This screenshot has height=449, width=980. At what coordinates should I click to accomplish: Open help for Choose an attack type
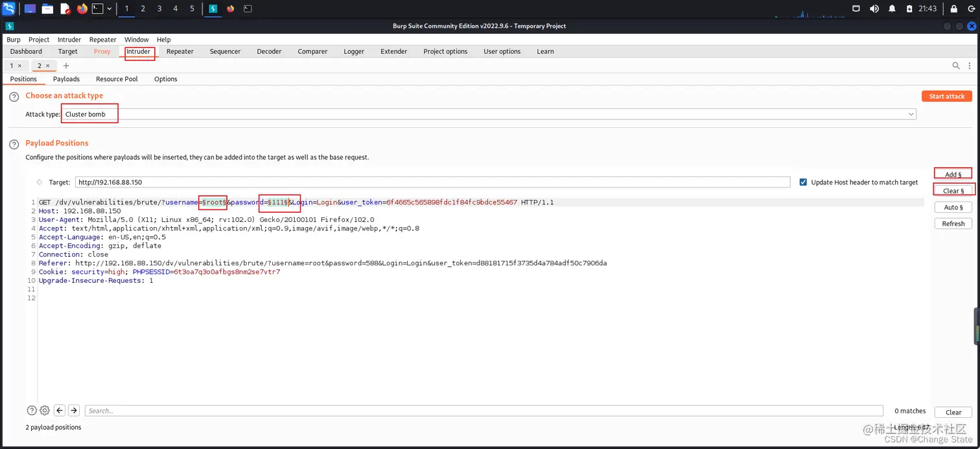click(x=14, y=96)
